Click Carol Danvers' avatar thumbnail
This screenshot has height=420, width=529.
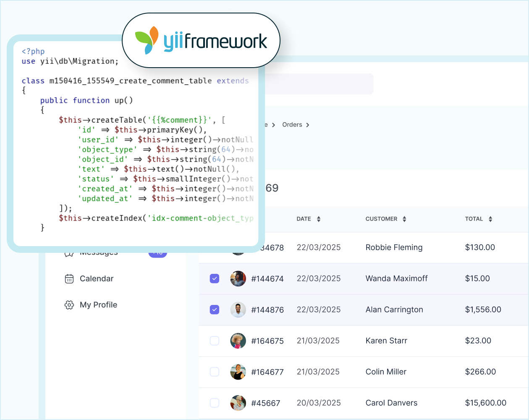238,403
